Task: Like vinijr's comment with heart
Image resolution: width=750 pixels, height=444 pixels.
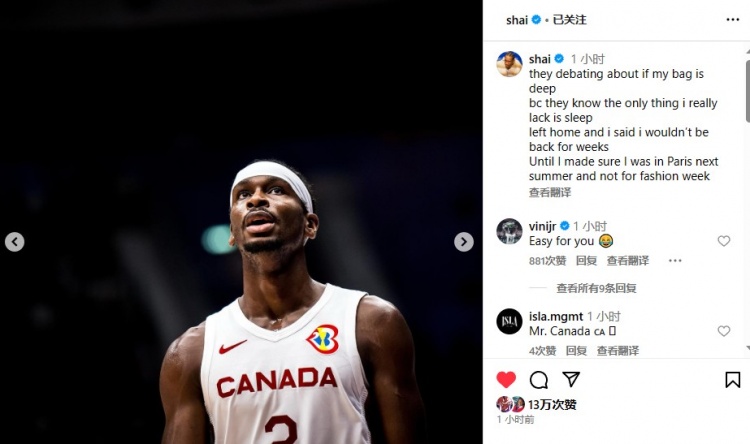Action: tap(724, 241)
